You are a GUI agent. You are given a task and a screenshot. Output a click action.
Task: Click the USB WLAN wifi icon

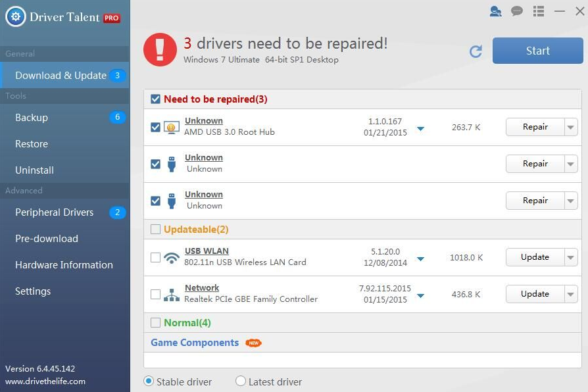[172, 257]
